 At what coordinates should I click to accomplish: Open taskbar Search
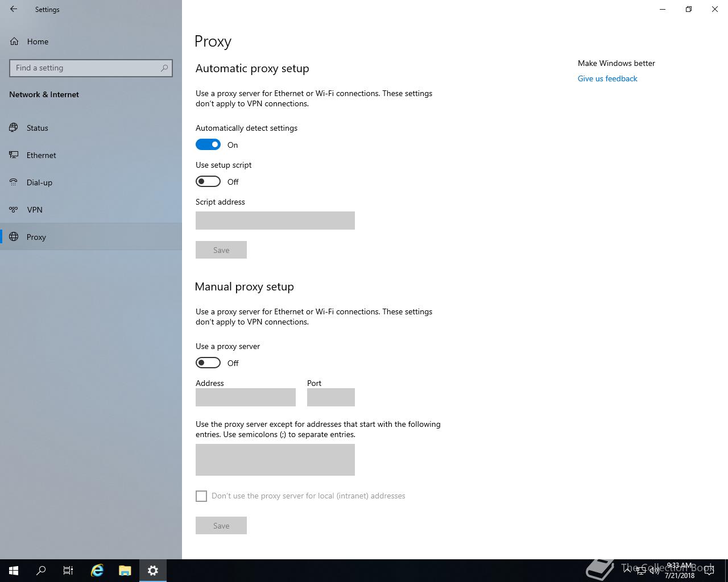41,571
